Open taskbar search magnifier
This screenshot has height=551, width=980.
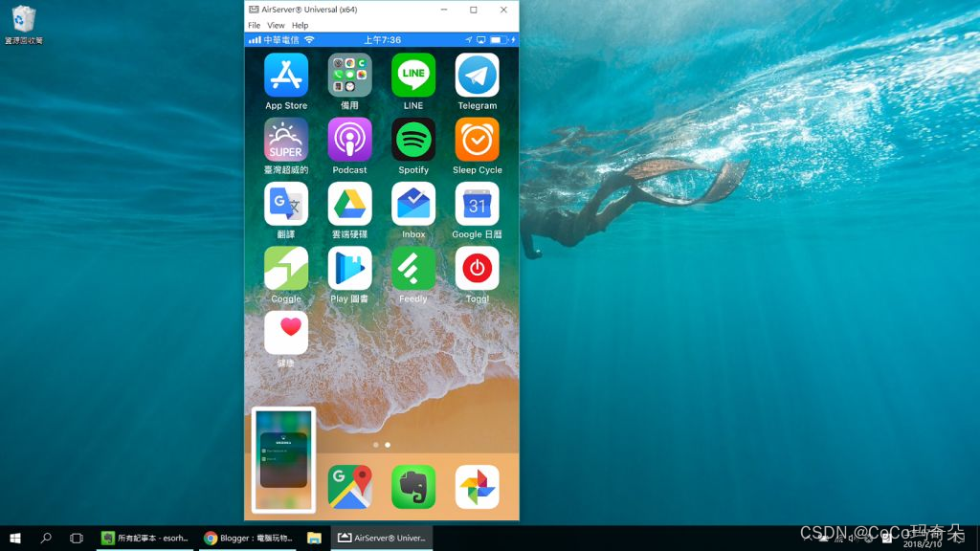[x=46, y=538]
